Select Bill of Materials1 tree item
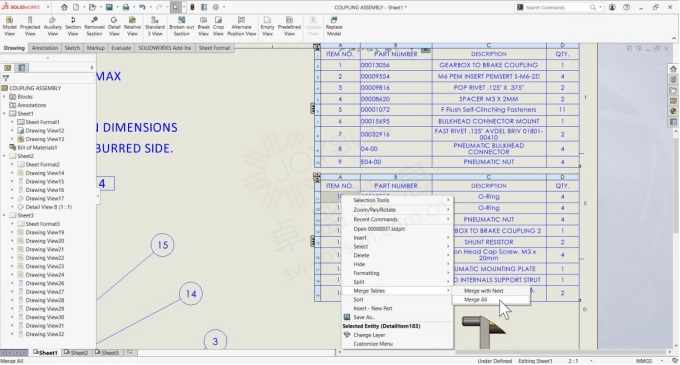The image size is (680, 365). (x=37, y=148)
